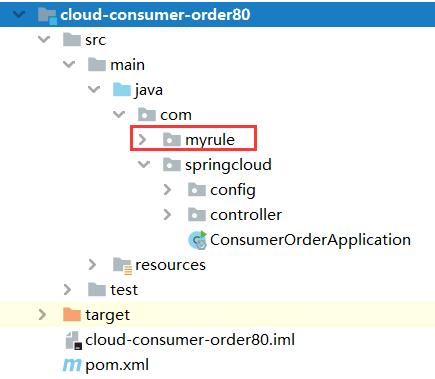Click the src folder icon
The height and width of the screenshot is (379, 435).
(x=72, y=40)
